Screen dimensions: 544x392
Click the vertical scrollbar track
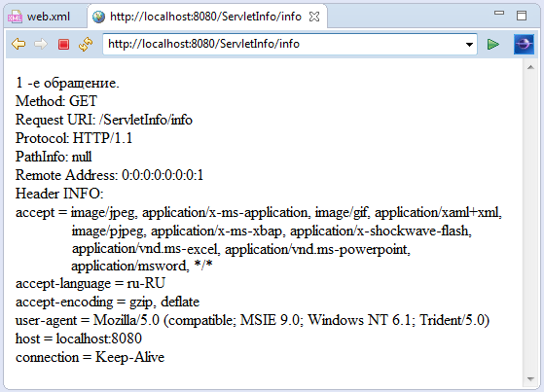pyautogui.click(x=530, y=223)
